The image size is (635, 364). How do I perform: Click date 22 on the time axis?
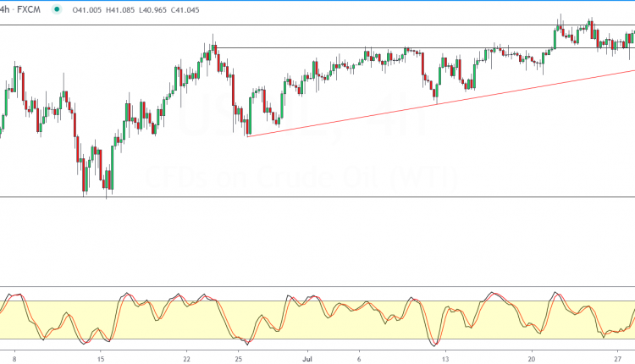click(x=187, y=359)
